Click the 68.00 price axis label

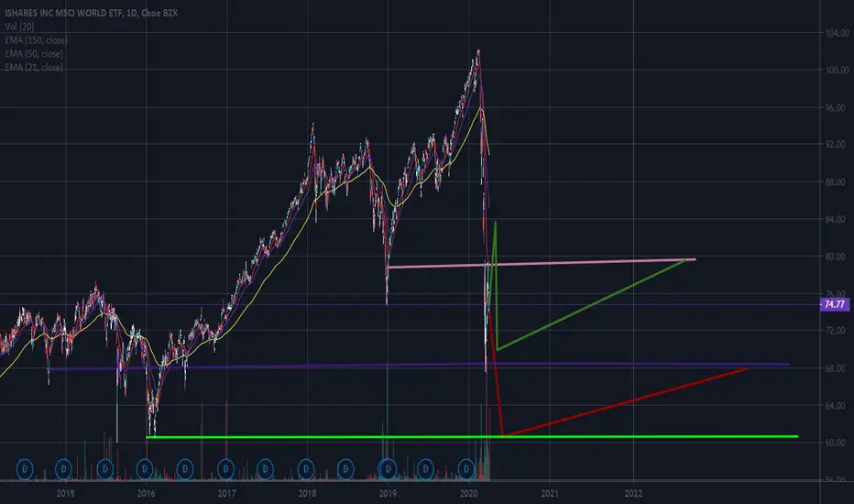[837, 368]
